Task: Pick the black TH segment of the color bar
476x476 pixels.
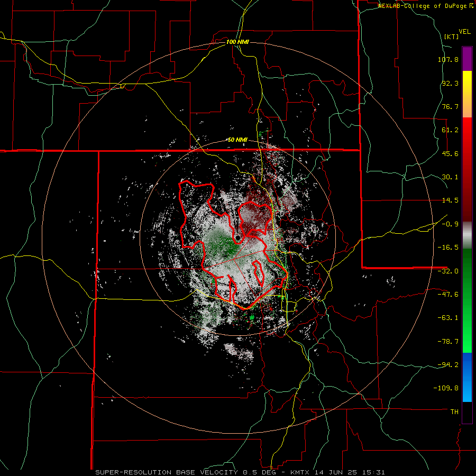Action: [x=467, y=413]
